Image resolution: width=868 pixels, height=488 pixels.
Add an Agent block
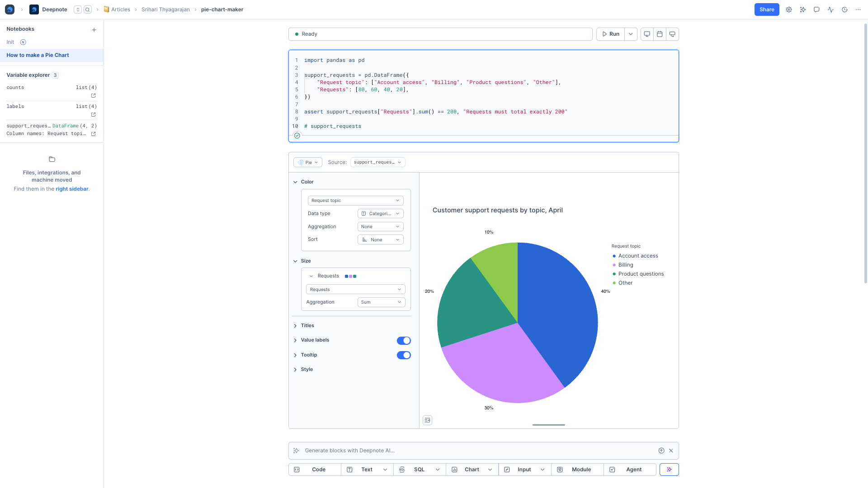[630, 469]
